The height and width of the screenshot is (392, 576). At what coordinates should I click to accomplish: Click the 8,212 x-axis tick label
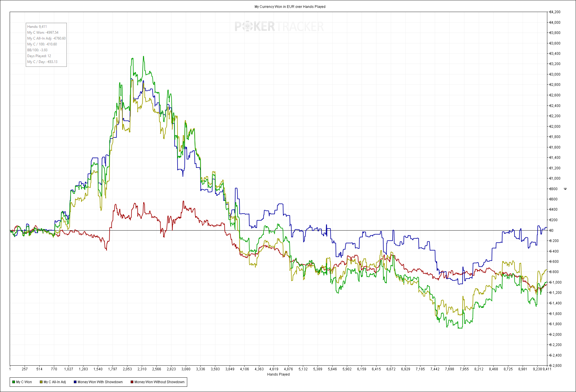(x=479, y=369)
